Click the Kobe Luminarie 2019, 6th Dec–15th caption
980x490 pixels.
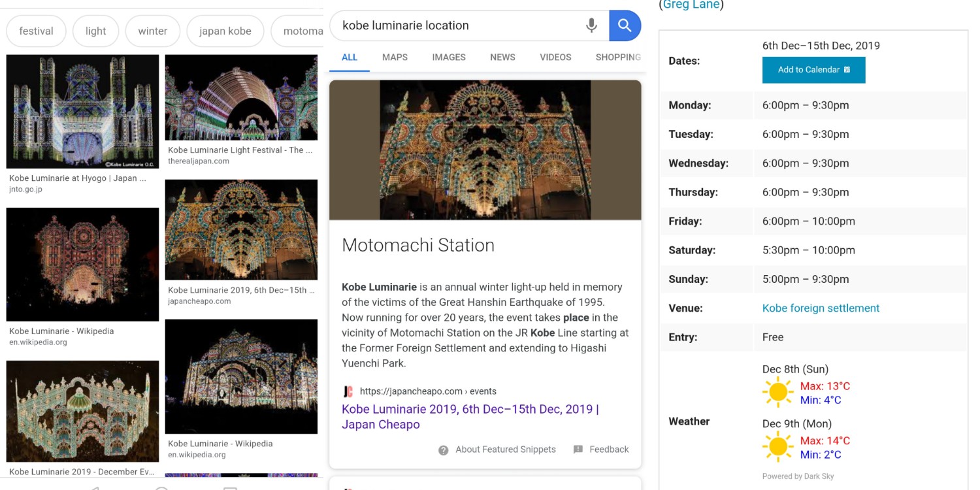[x=241, y=290]
